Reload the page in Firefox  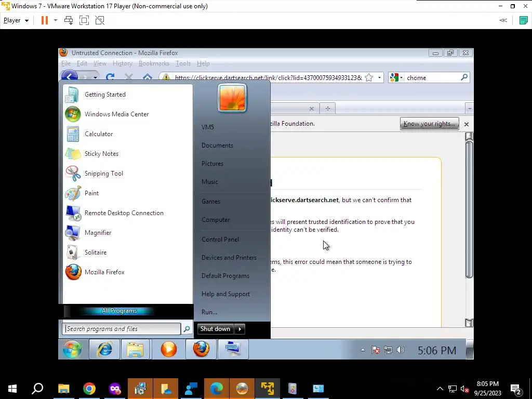click(x=110, y=77)
